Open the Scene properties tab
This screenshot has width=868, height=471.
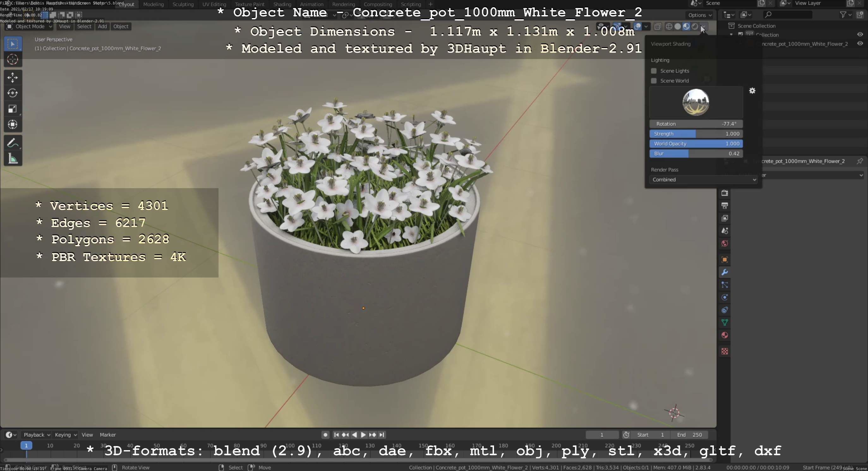(725, 231)
